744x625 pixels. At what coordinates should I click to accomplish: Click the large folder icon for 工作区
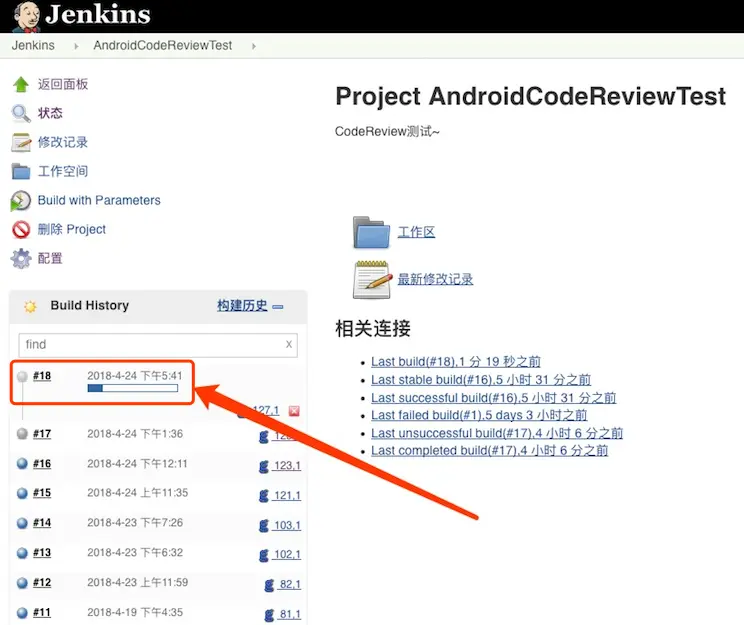(x=371, y=233)
